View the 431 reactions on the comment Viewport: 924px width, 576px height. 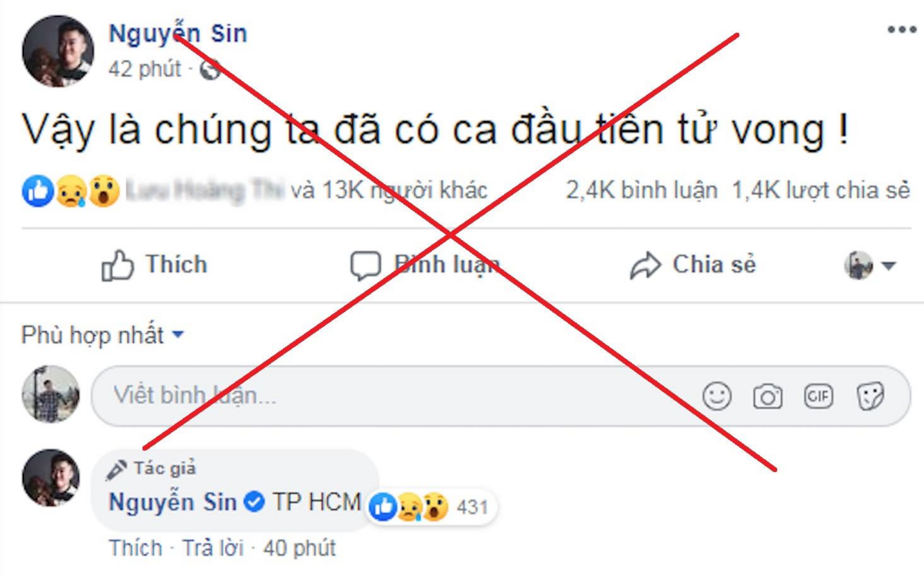coord(430,507)
